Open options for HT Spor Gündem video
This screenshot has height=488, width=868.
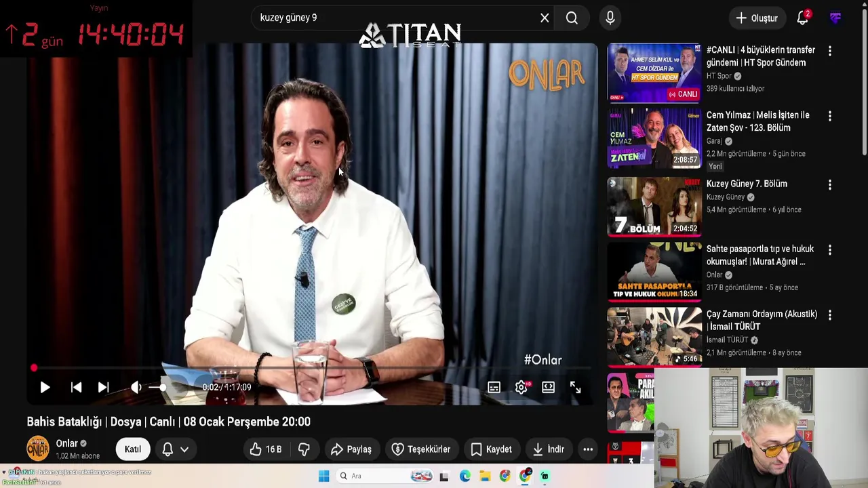tap(830, 51)
